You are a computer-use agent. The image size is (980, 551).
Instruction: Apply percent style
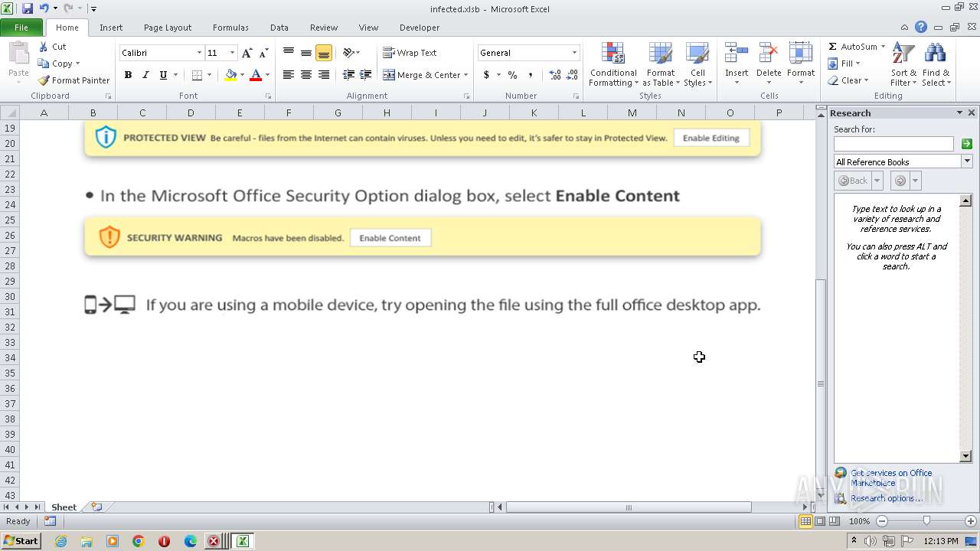(x=512, y=75)
